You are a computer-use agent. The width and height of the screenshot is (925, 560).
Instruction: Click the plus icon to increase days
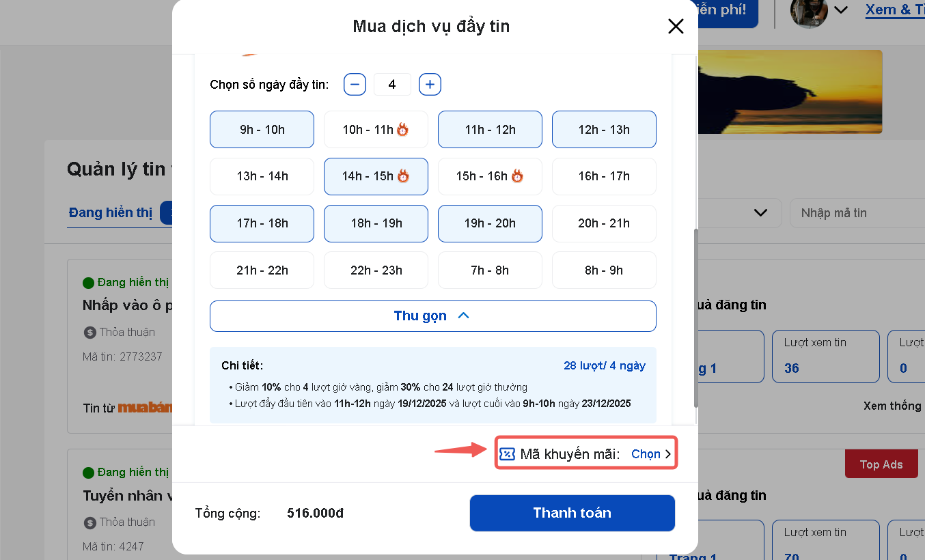tap(430, 85)
